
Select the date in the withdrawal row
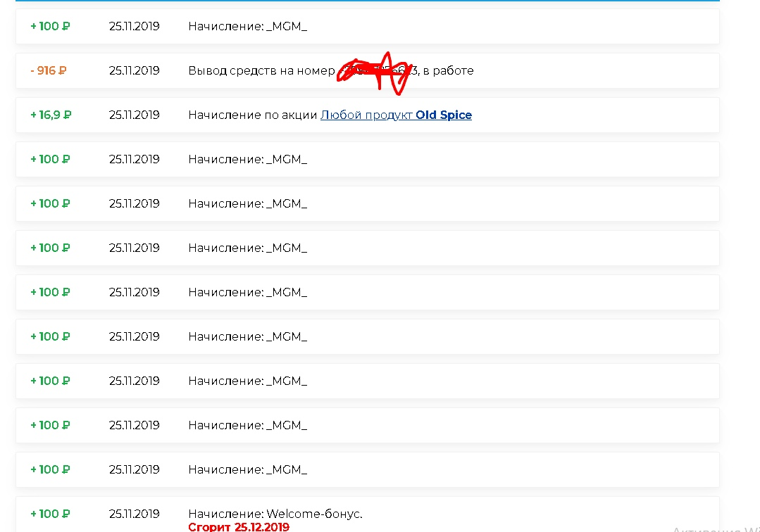coord(135,70)
